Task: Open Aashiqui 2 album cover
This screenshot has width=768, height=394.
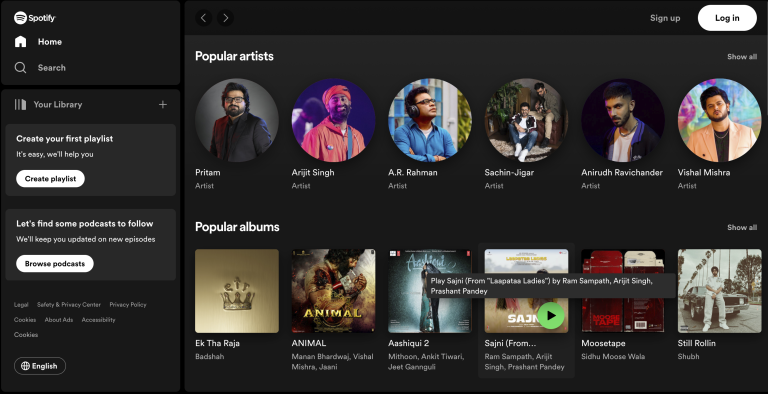Action: (430, 291)
